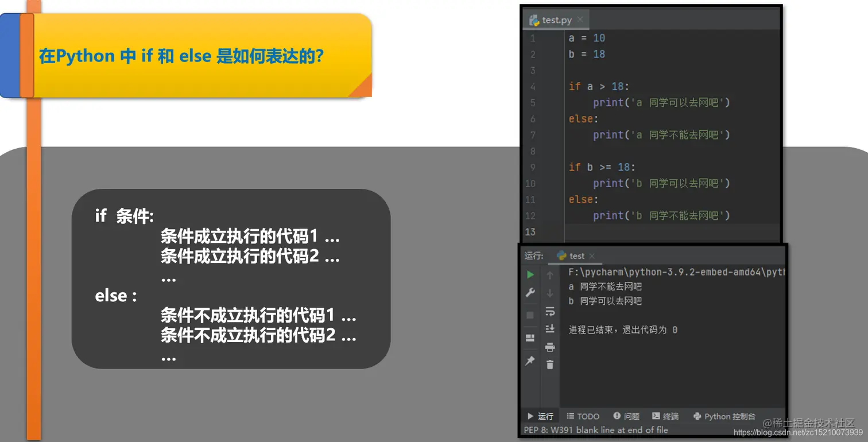This screenshot has width=868, height=442.
Task: Open the 终端 terminal tool window
Action: (666, 416)
